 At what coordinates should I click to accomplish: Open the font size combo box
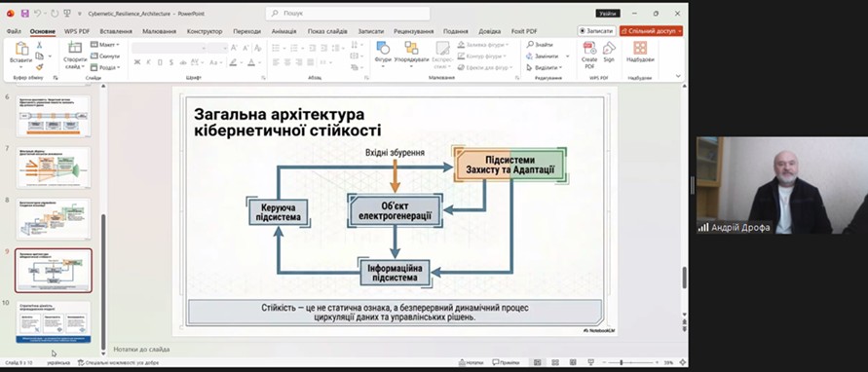click(x=217, y=48)
